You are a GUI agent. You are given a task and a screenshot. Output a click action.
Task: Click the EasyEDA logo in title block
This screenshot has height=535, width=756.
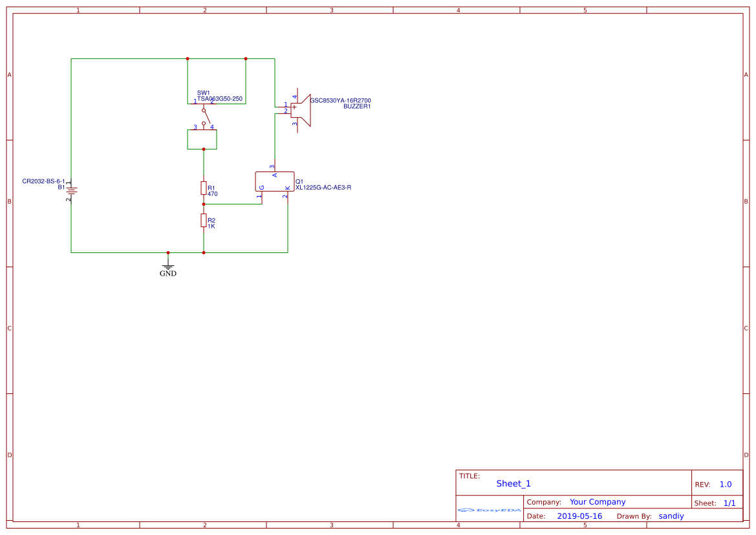pos(488,510)
